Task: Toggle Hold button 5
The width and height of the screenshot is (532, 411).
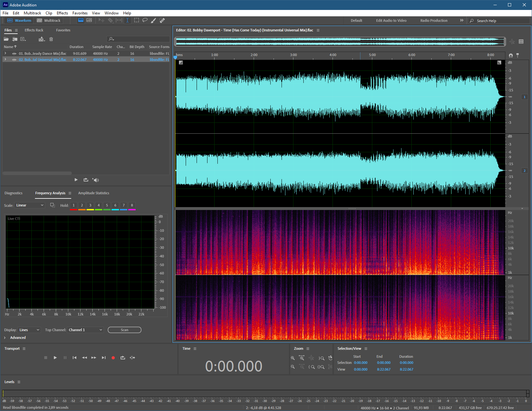Action: click(107, 205)
